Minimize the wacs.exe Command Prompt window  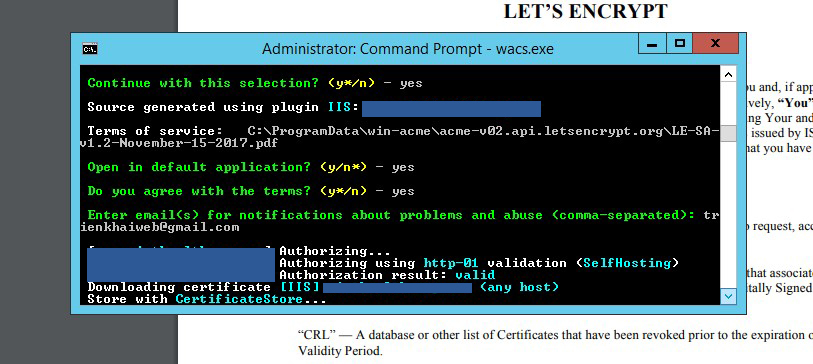click(652, 44)
